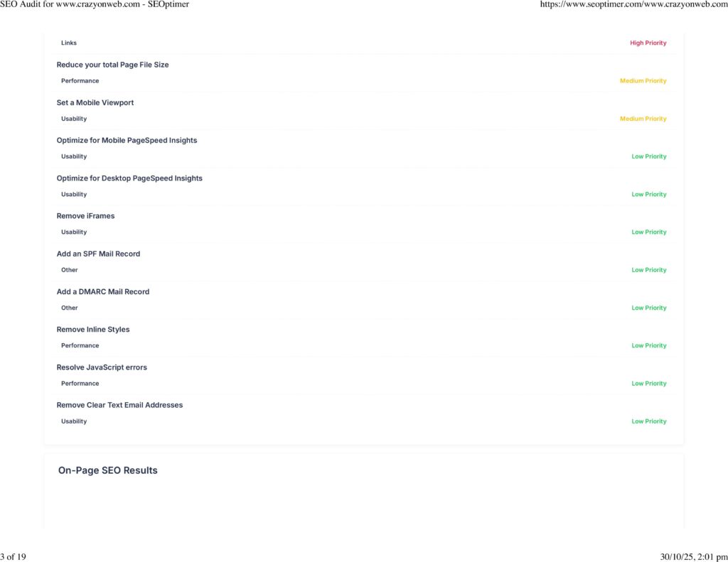
Task: Open 'Optimize for Desktop PageSpeed Insights' item
Action: [x=129, y=178]
